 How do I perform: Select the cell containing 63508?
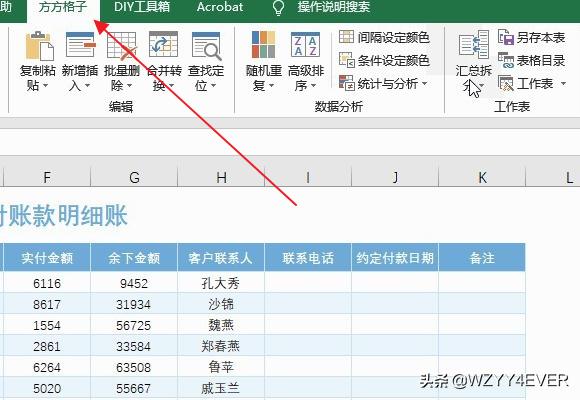click(x=134, y=367)
